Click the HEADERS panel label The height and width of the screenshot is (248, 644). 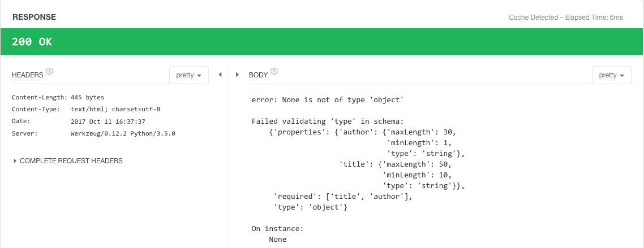point(27,75)
